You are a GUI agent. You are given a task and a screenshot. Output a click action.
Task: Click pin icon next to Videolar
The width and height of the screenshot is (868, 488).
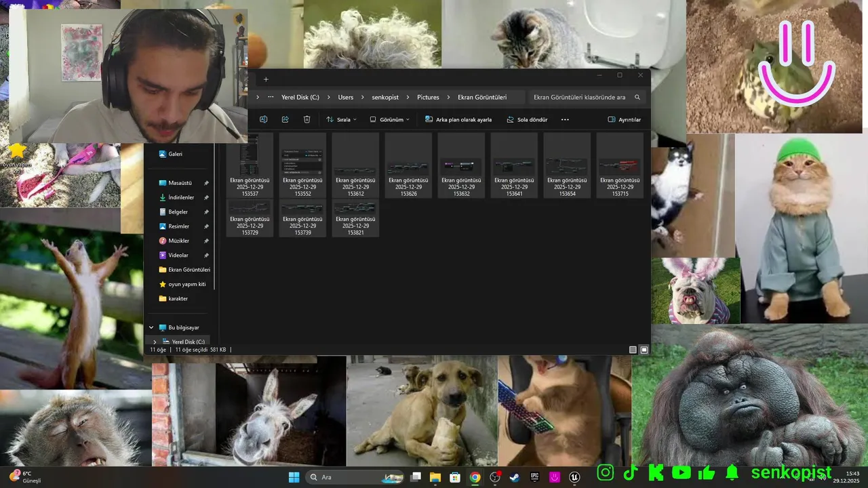point(206,255)
